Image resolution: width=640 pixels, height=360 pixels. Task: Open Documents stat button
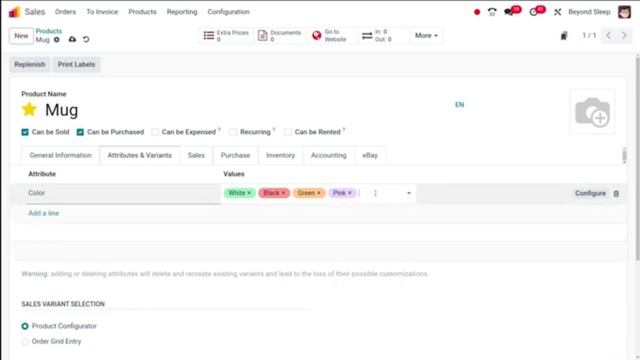280,36
